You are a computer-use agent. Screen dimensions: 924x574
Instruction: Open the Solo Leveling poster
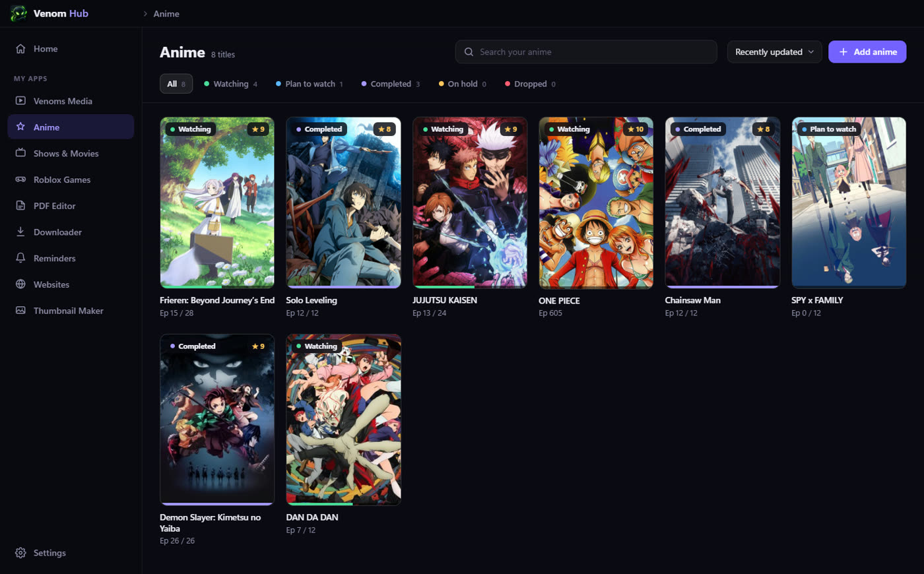pyautogui.click(x=343, y=203)
